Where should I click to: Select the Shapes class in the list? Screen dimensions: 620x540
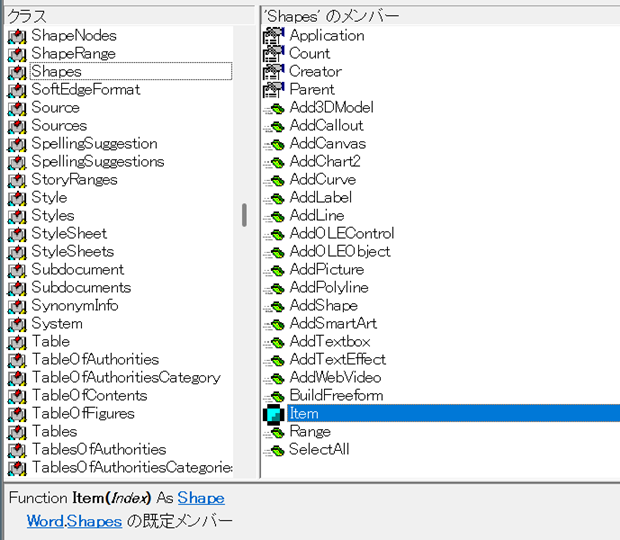(x=131, y=72)
